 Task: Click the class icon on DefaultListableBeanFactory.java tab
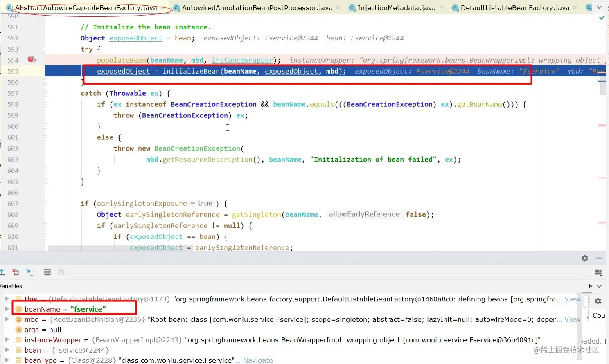[455, 8]
